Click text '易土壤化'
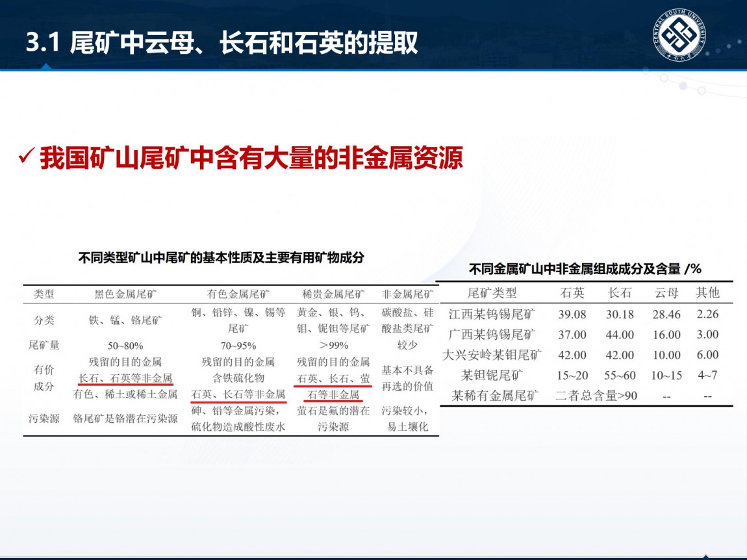The image size is (747, 560). 407,427
